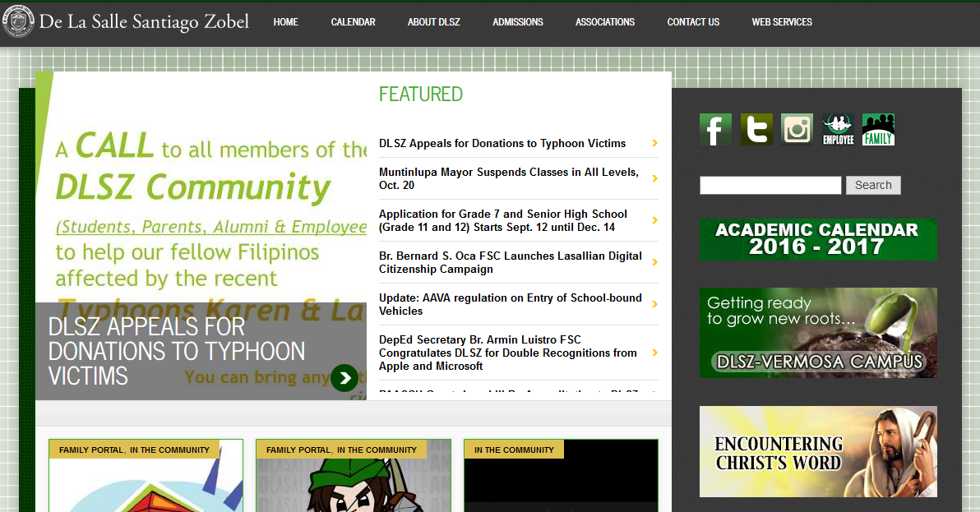The height and width of the screenshot is (512, 980).
Task: Click the De La Salle Santiago Zobel title
Action: click(144, 22)
